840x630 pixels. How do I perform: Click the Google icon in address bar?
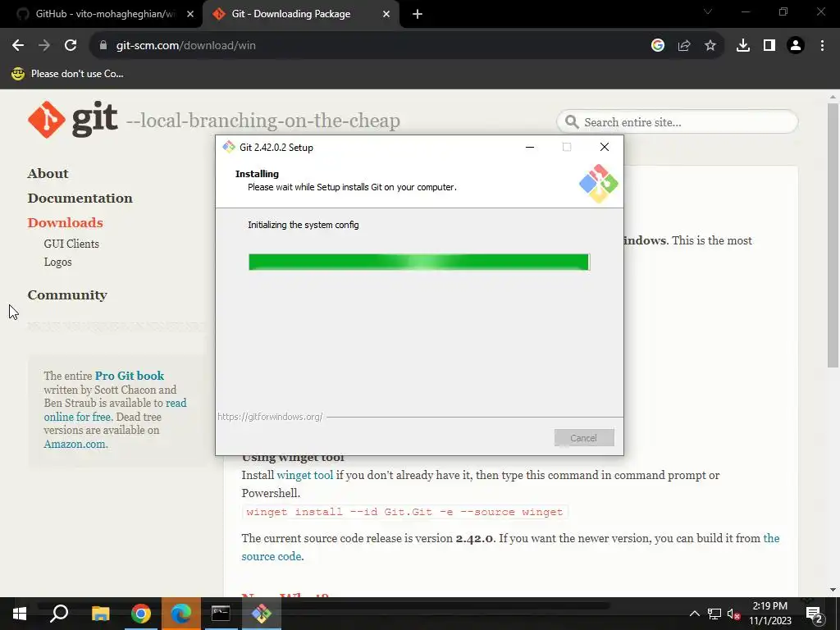[658, 46]
